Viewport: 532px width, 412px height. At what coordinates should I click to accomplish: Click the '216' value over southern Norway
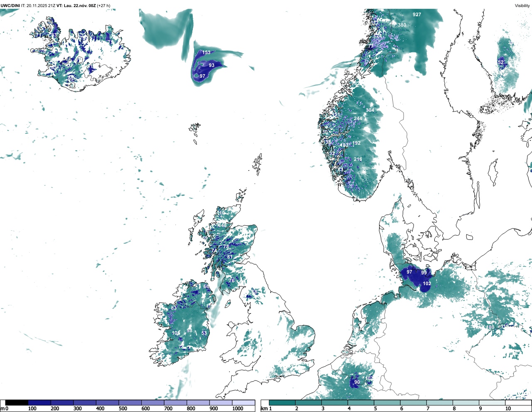click(x=358, y=159)
